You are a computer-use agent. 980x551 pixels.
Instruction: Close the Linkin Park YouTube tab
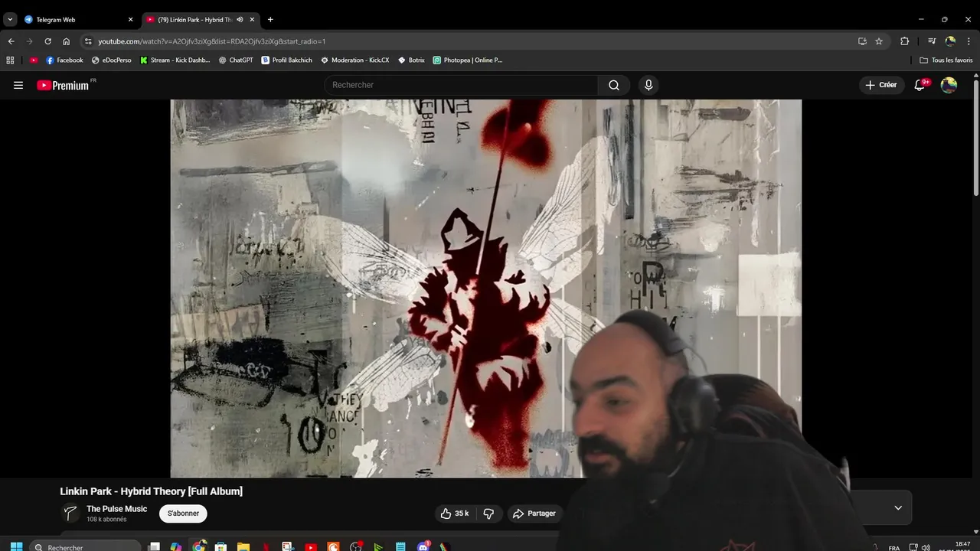click(x=252, y=20)
